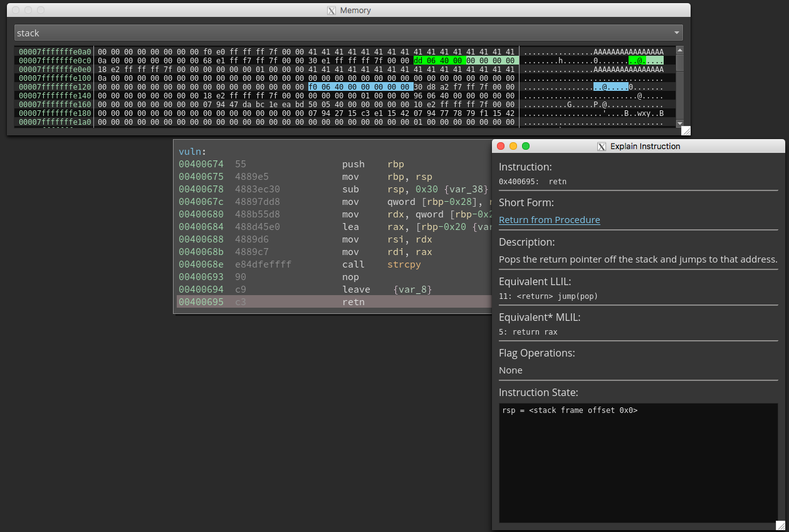
Task: Select the nop instruction at 00400693
Action: (334, 277)
